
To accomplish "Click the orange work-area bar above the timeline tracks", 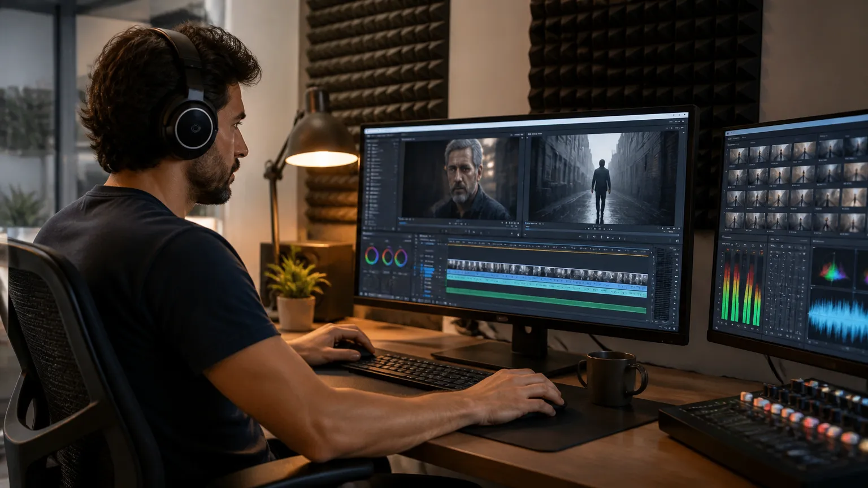I will click(548, 249).
